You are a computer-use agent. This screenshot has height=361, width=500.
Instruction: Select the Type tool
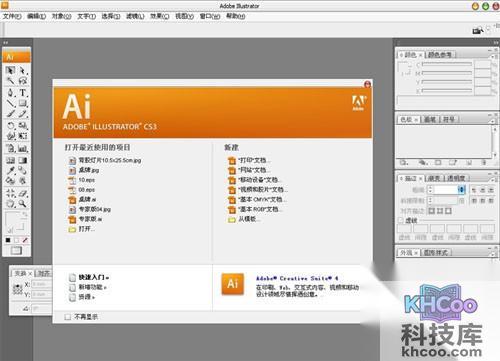click(x=22, y=92)
